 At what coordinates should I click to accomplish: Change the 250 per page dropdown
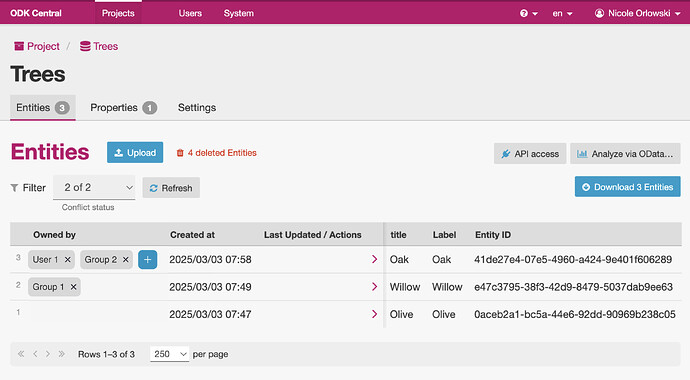169,354
